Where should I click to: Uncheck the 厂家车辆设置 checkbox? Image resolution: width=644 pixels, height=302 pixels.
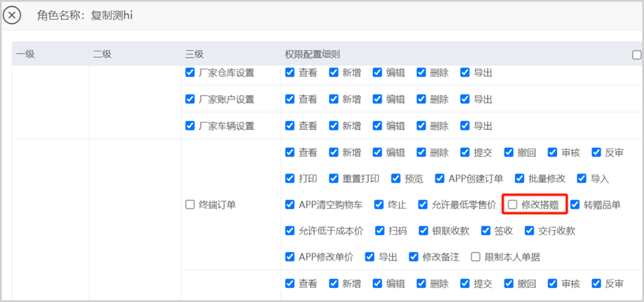pos(190,126)
